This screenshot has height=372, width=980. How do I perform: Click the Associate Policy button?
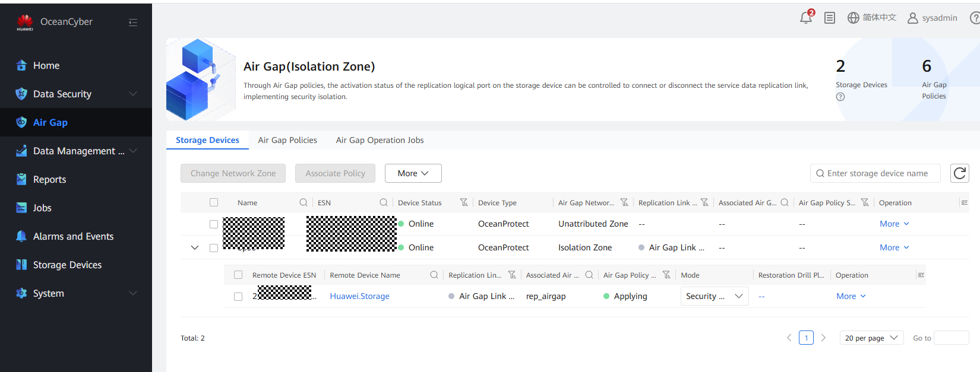point(336,173)
